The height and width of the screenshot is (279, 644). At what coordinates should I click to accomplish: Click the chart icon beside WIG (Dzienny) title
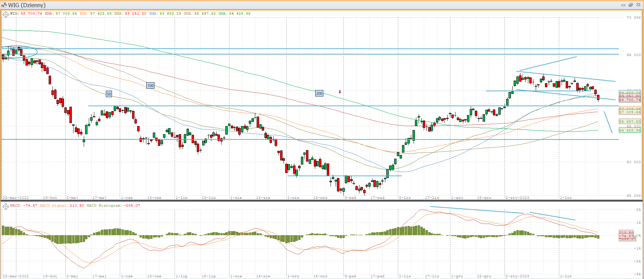(4, 5)
